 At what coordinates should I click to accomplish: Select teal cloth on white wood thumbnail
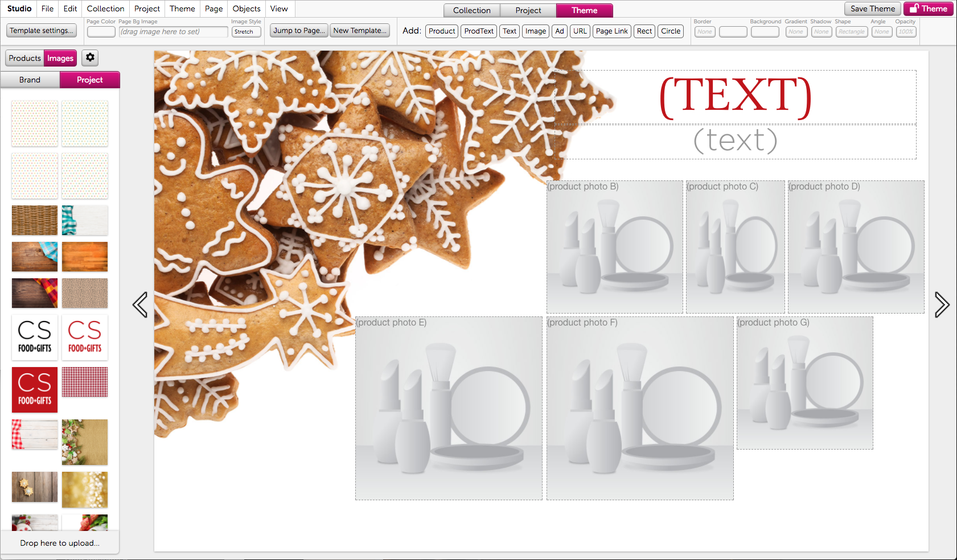(x=85, y=220)
